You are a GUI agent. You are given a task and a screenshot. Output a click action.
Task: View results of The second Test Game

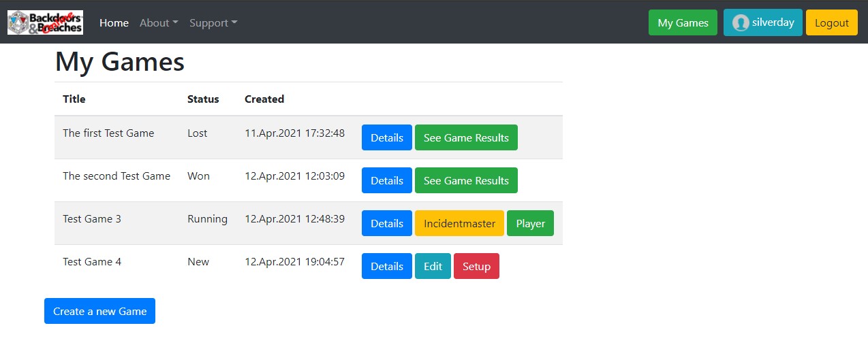[x=466, y=180]
